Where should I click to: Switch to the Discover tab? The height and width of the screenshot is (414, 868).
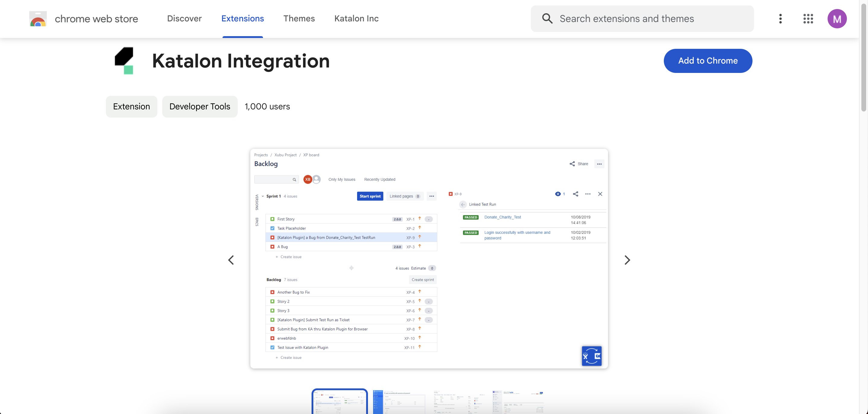(x=184, y=18)
